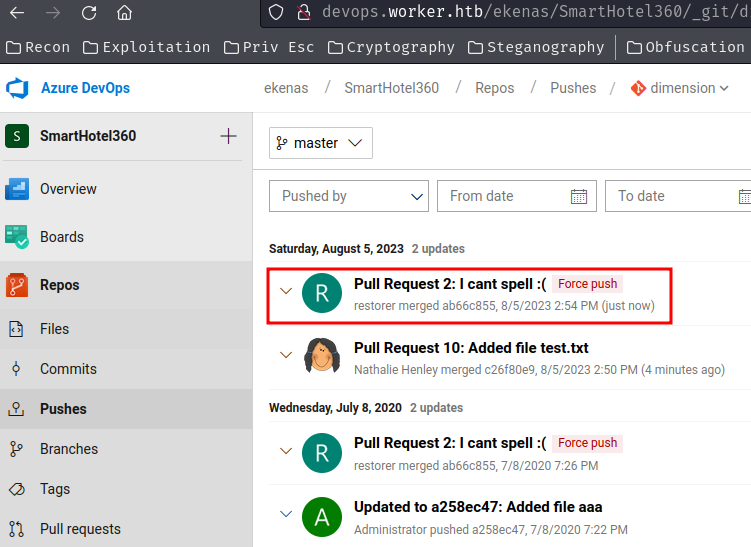
Task: Open Commits in the Repos menu
Action: click(68, 369)
